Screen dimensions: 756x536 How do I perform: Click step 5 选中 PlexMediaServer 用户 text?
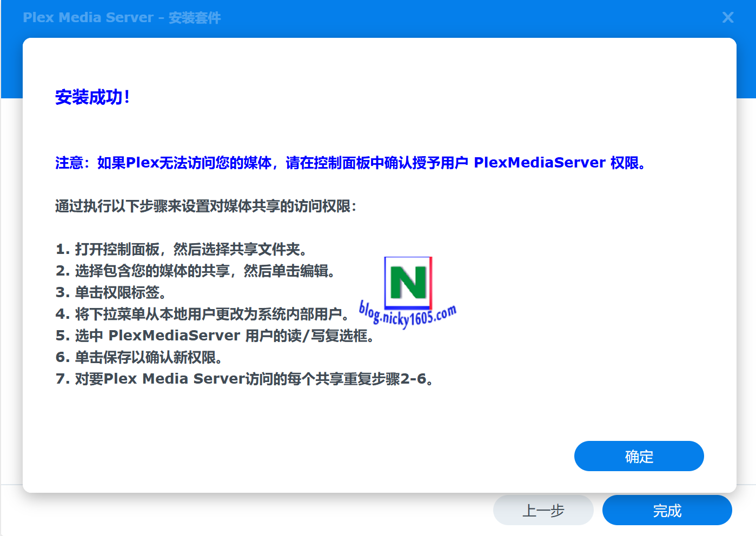click(215, 336)
